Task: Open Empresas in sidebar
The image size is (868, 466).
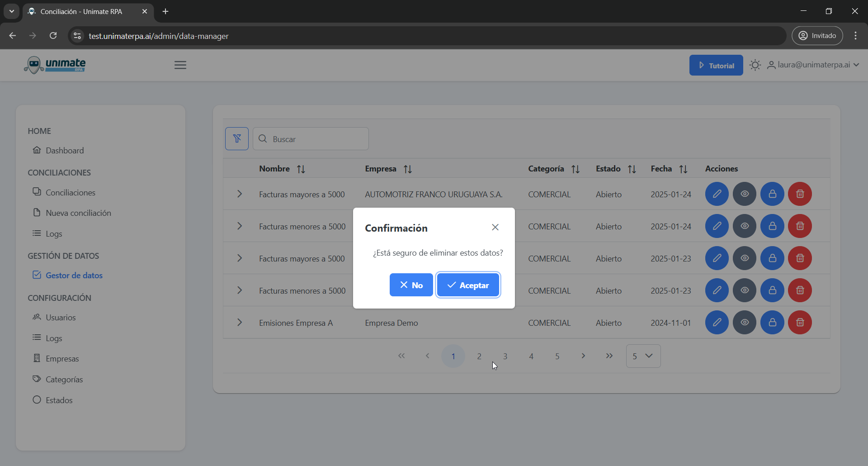Action: click(x=56, y=358)
